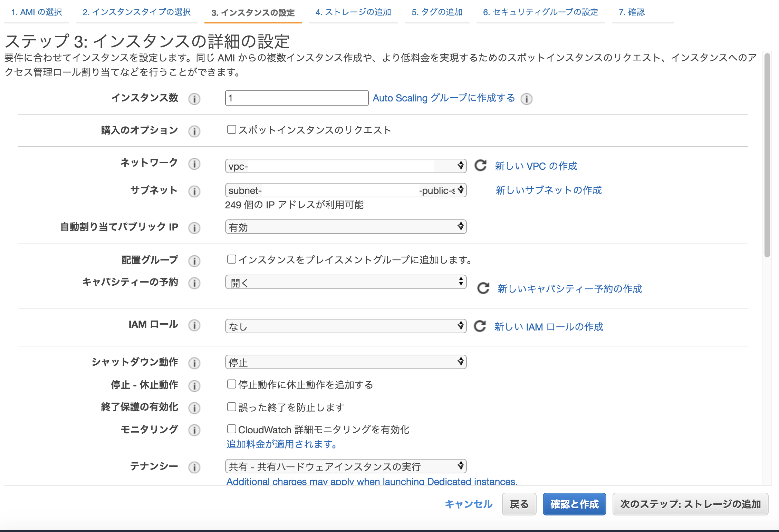Check 停止動作に休止動作を追加する box
The width and height of the screenshot is (779, 532).
coord(231,384)
